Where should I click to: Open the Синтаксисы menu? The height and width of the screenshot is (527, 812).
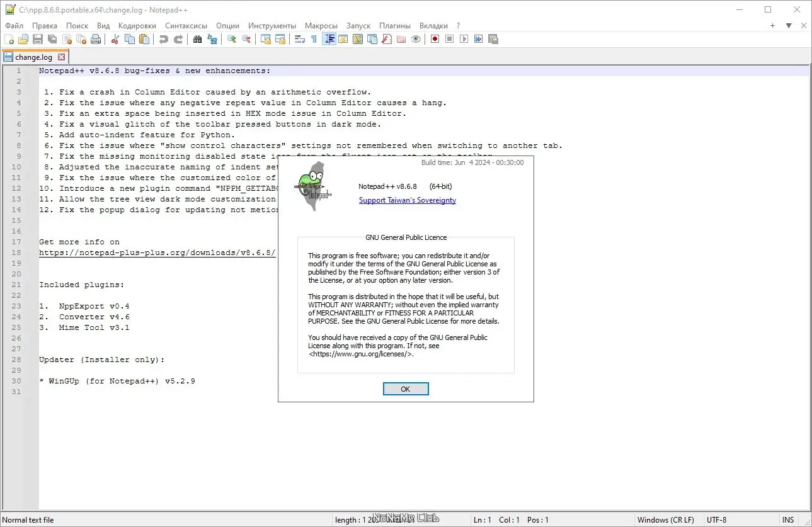[x=186, y=26]
